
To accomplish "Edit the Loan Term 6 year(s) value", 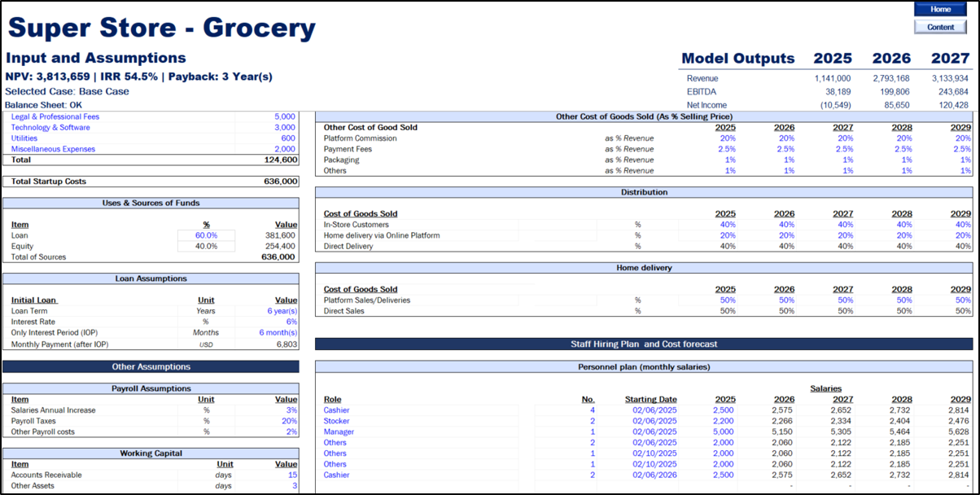I will 278,311.
